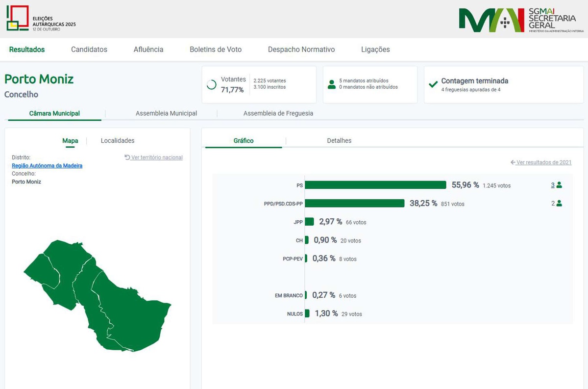Click the PS 3 mandates link

pyautogui.click(x=553, y=185)
